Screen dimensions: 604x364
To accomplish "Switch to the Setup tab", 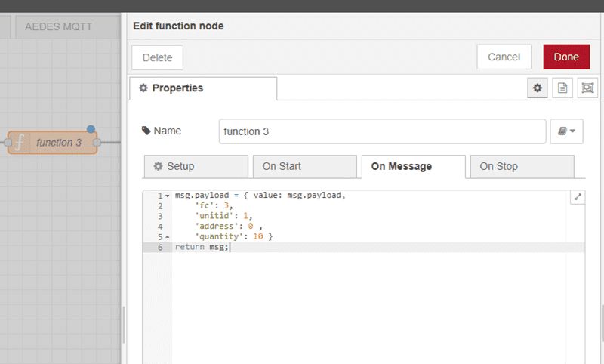I will pos(196,167).
